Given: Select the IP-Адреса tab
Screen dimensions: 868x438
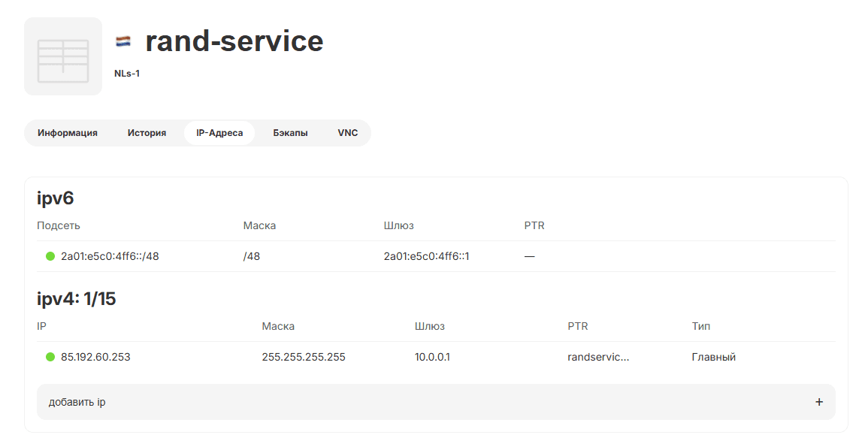Looking at the screenshot, I should tap(219, 133).
